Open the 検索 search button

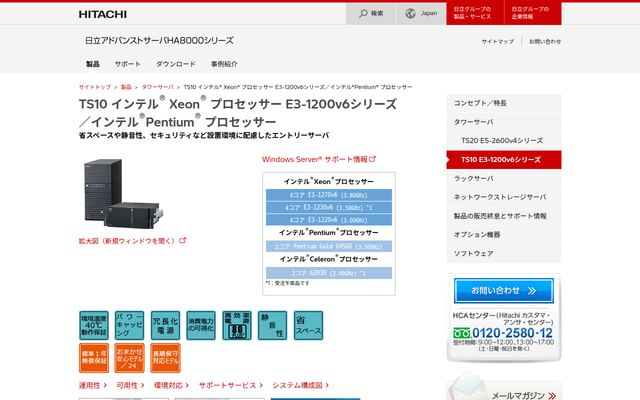point(371,13)
